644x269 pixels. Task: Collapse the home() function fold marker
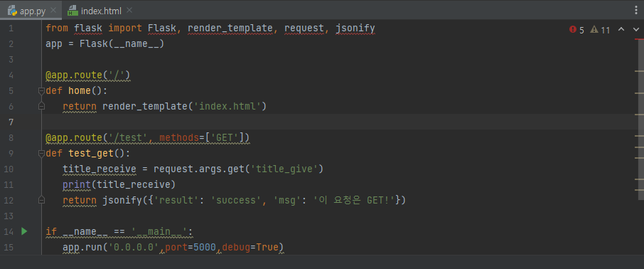coord(41,90)
